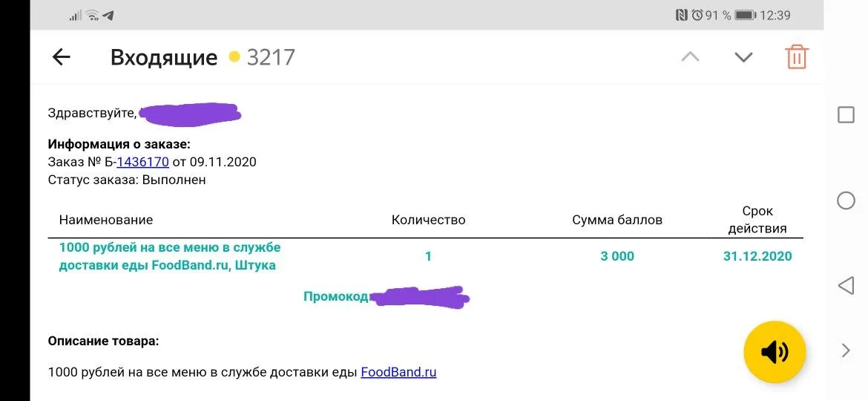This screenshot has height=401, width=868.
Task: Tap the Telegram notification icon
Action: tap(108, 15)
